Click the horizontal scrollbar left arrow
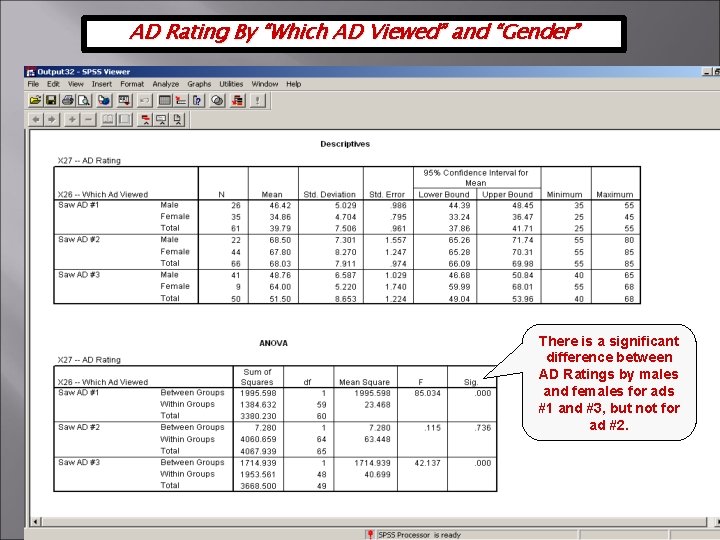 pyautogui.click(x=36, y=522)
